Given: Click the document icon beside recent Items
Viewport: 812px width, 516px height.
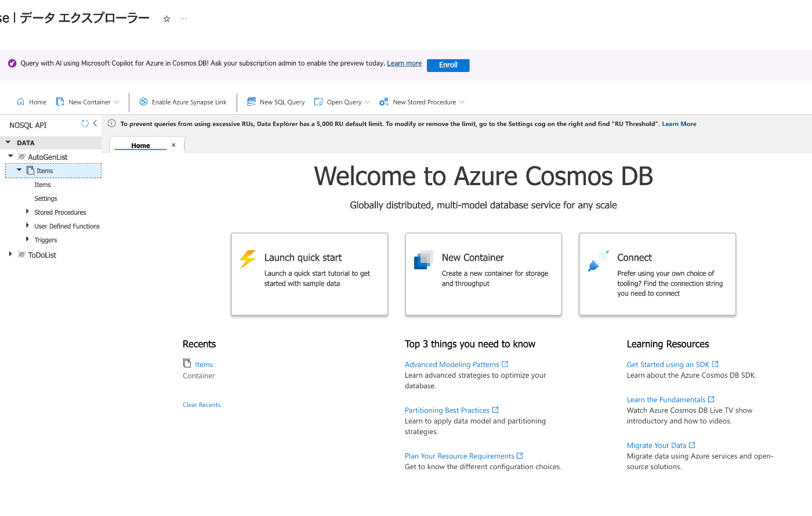Looking at the screenshot, I should 187,363.
